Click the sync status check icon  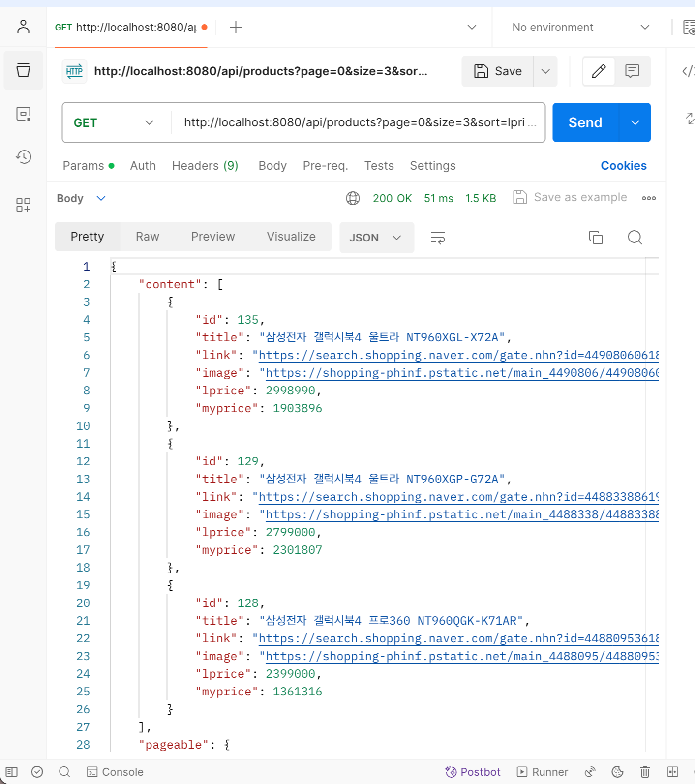point(37,772)
